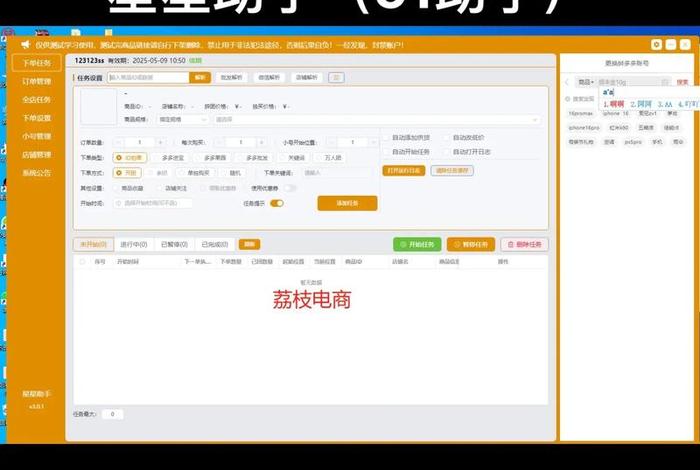700x470 pixels.
Task: Open the 订单管理 sidebar page
Action: [37, 81]
